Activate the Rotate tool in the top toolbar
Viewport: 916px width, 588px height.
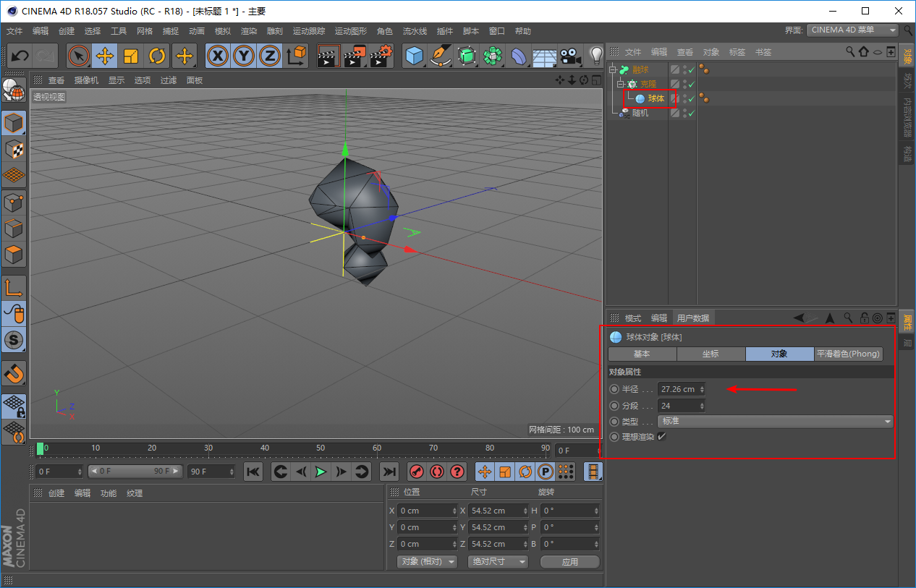click(157, 56)
